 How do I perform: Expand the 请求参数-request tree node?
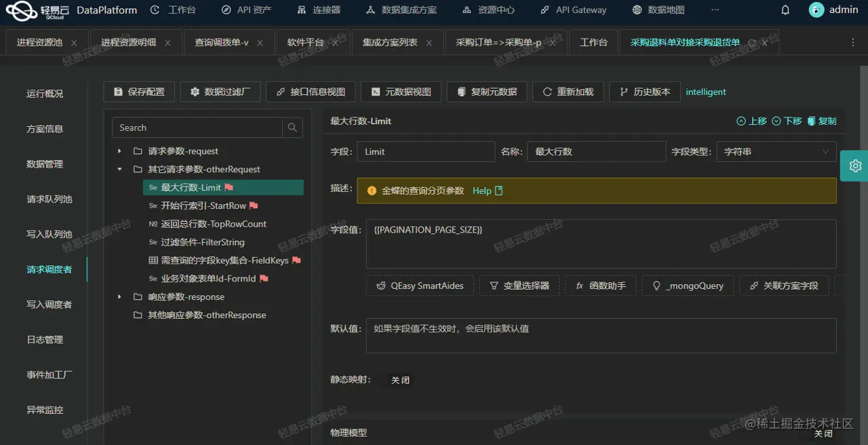coord(119,151)
